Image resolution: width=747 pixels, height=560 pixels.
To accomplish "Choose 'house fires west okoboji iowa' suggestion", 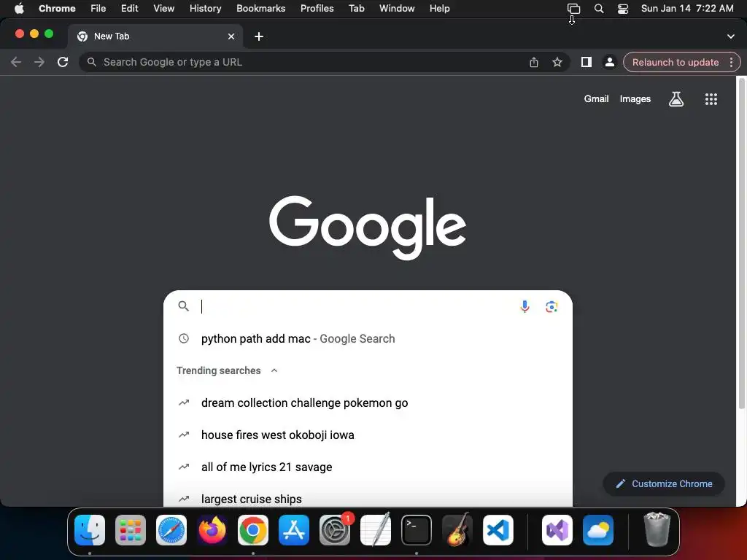I will (x=368, y=435).
